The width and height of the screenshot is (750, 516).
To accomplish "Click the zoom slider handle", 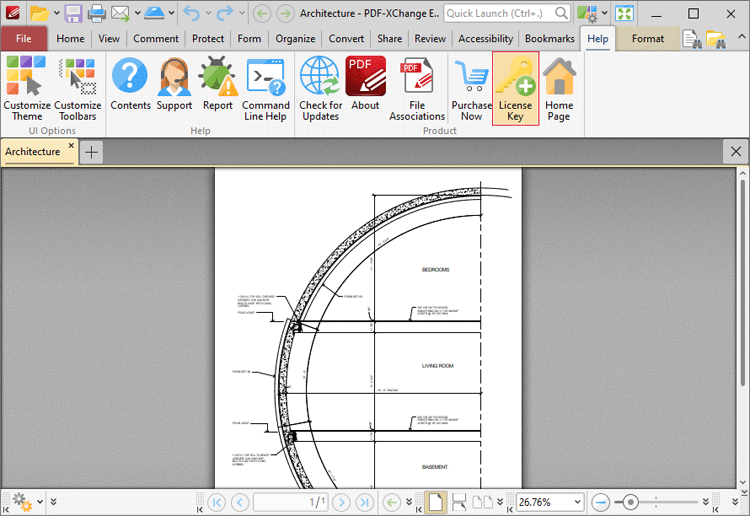I will point(630,502).
